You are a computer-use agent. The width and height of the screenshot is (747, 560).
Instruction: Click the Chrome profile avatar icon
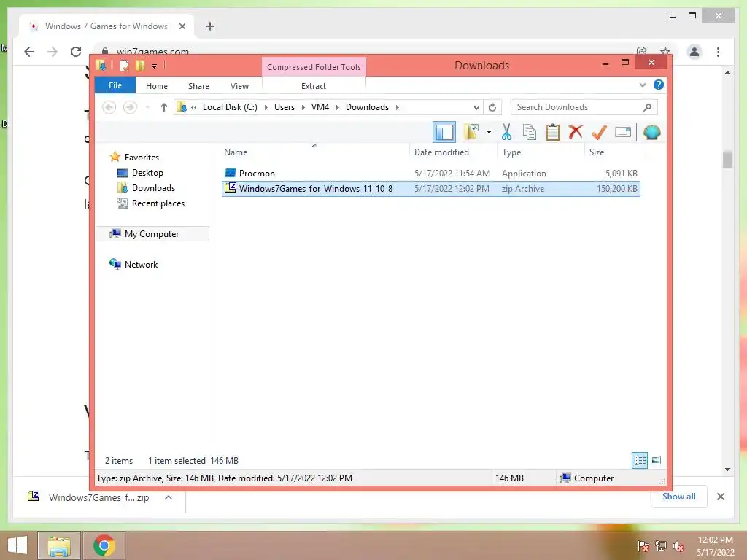pos(694,52)
